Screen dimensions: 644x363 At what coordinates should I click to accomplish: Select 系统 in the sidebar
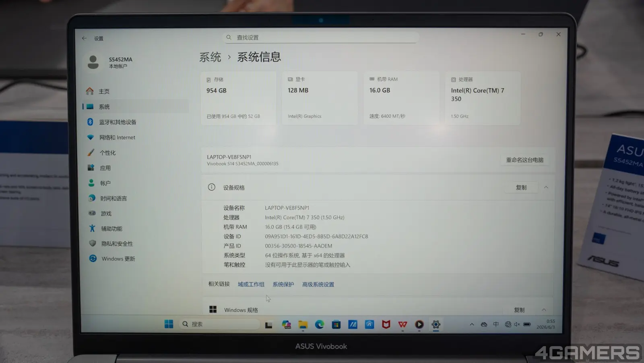pos(135,107)
